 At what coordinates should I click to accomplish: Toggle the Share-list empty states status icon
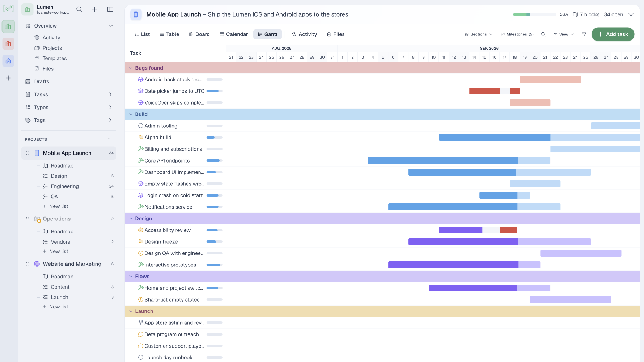point(141,300)
